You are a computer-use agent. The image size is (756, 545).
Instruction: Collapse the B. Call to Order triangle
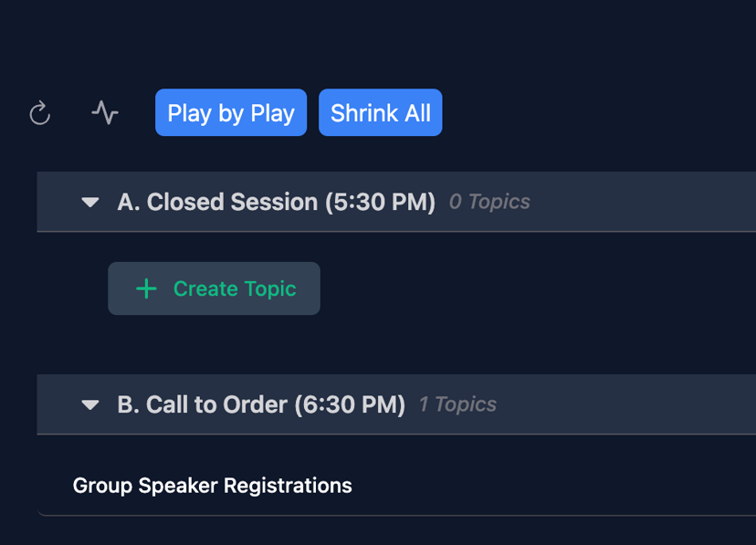pos(89,404)
